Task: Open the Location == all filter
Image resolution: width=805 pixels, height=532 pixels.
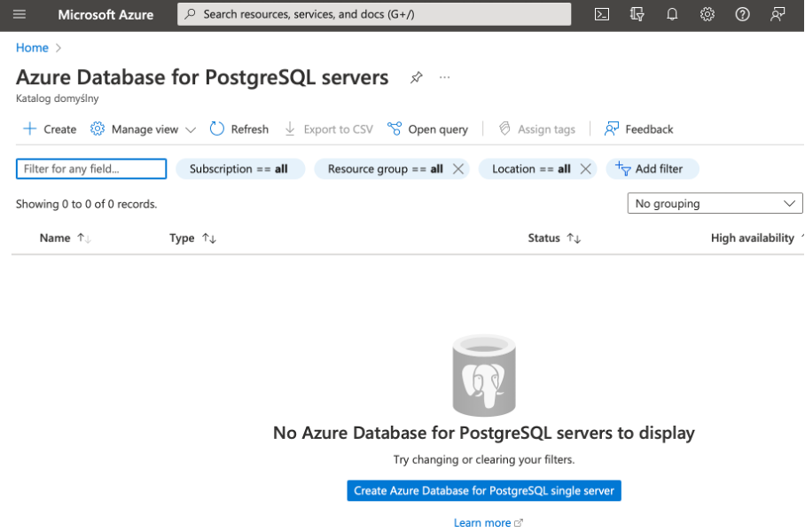Action: click(531, 169)
